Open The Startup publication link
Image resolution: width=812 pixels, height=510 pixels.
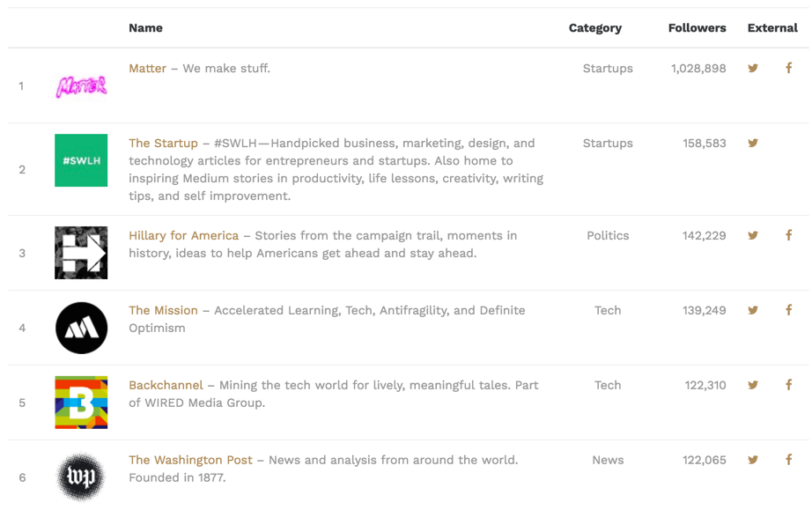click(163, 144)
